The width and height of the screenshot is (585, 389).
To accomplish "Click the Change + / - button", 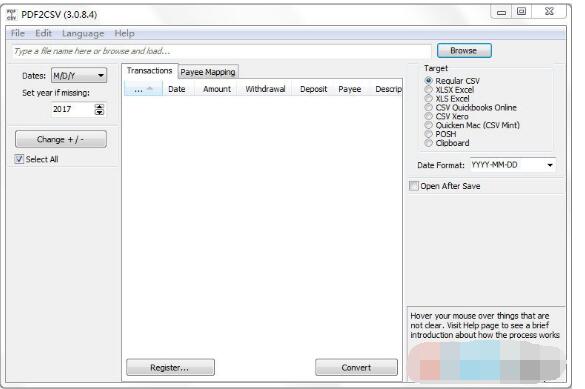I will (60, 139).
